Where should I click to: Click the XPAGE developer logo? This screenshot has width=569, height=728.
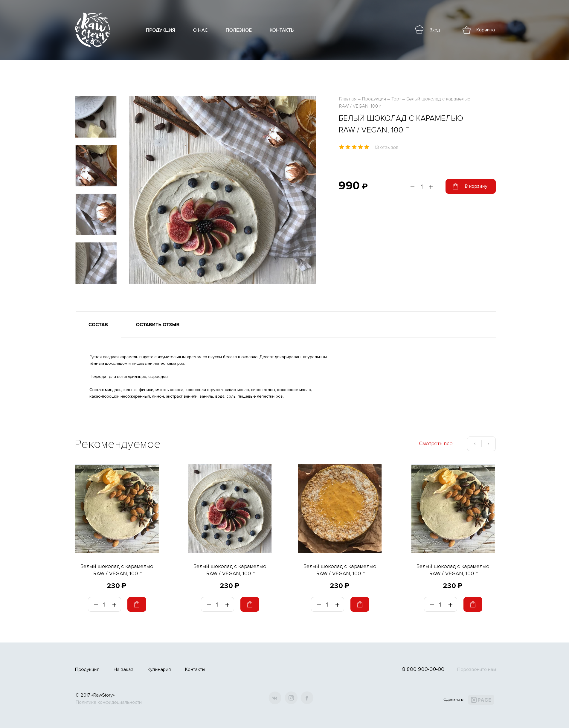481,700
